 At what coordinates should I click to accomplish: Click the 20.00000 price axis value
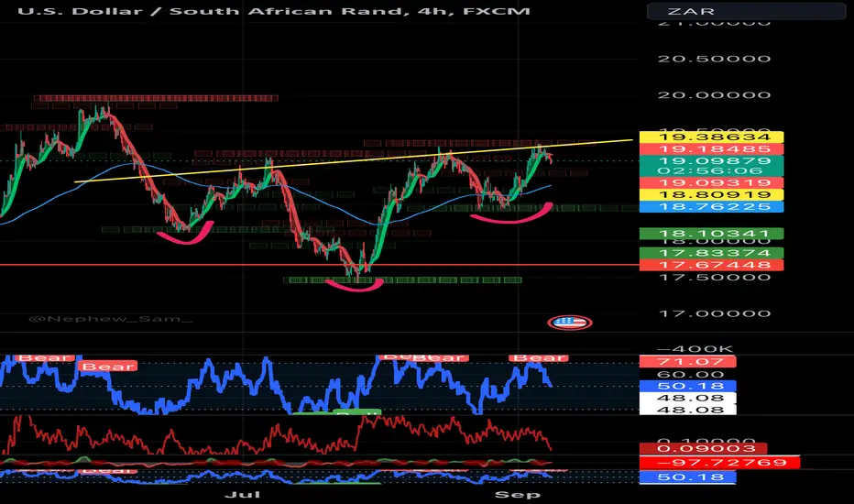tap(714, 94)
